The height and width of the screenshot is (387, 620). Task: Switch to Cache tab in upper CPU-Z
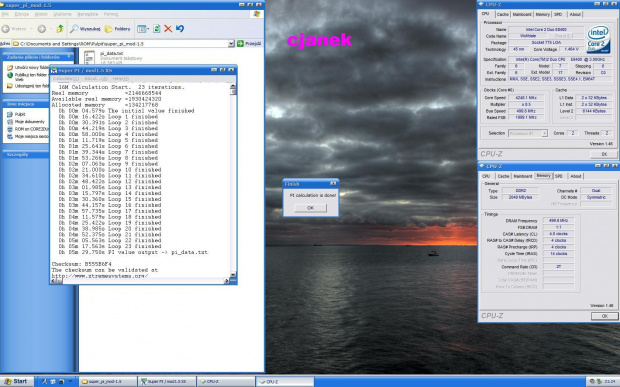(503, 14)
